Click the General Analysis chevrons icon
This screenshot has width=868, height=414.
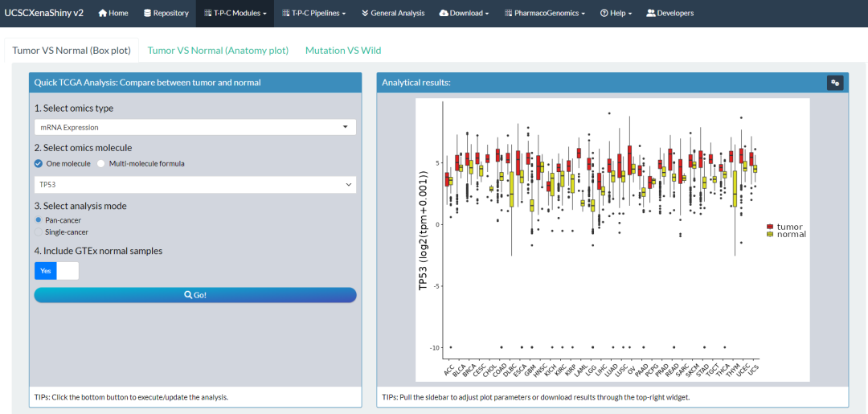[x=365, y=14]
